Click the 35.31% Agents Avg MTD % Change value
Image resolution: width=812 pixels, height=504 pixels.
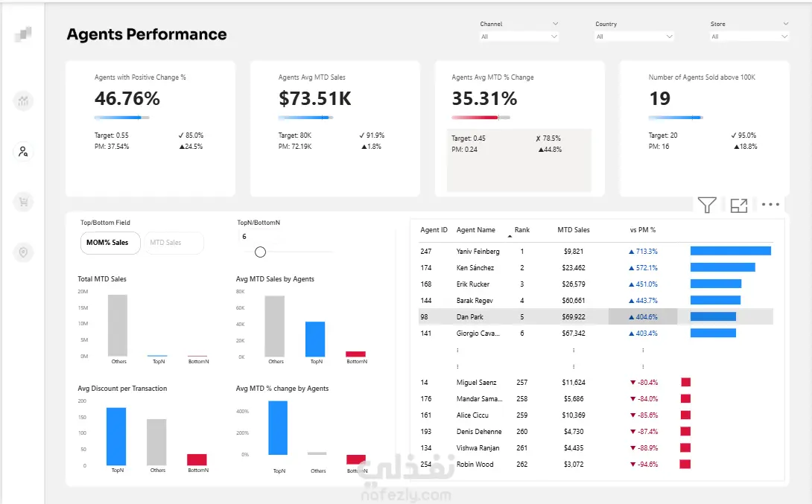[485, 98]
